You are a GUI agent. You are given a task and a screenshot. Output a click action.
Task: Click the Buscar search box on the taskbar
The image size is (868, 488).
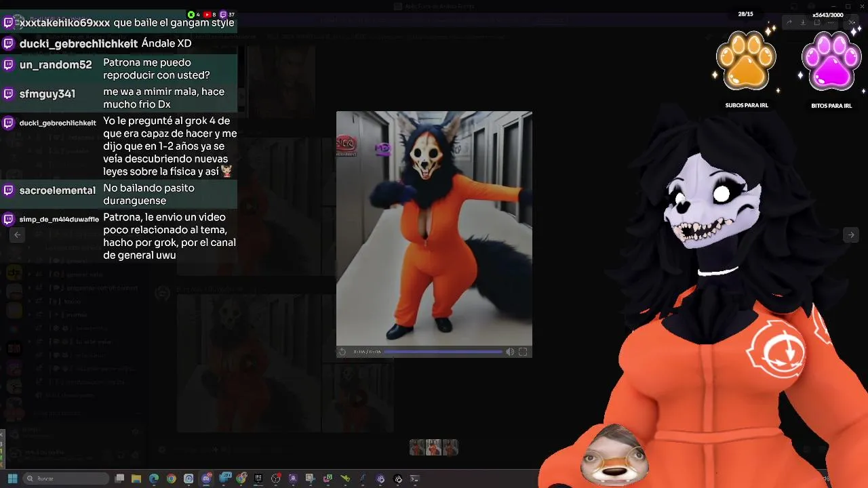click(x=66, y=479)
